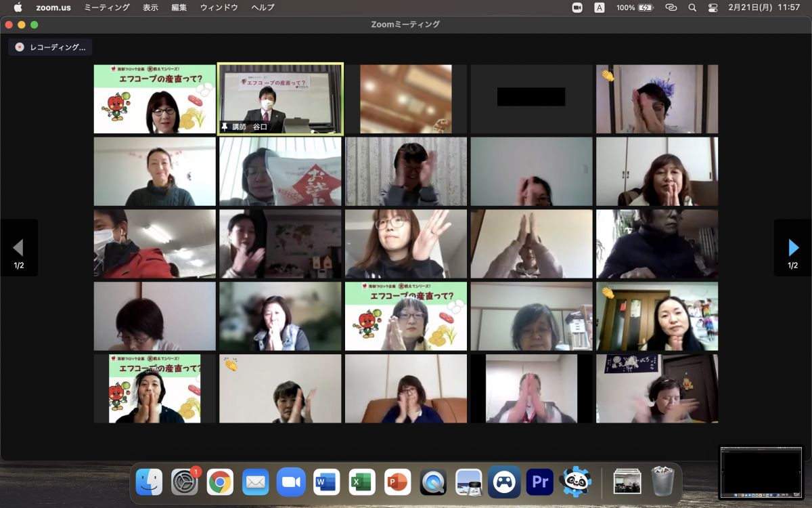The height and width of the screenshot is (508, 812).
Task: Open the Trash in the Dock
Action: [x=662, y=482]
